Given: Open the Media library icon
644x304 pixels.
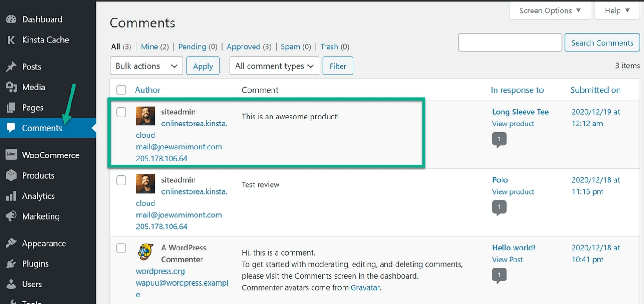Looking at the screenshot, I should click(x=11, y=87).
